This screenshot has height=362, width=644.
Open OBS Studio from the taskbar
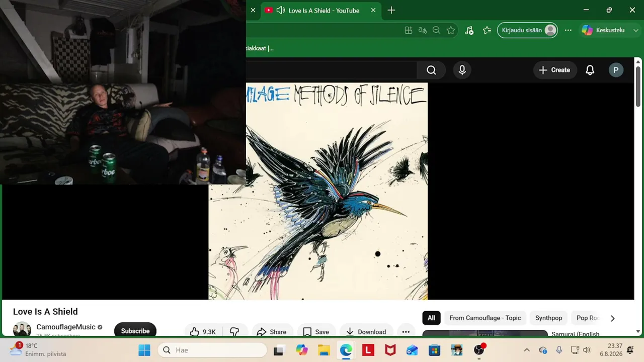(479, 350)
